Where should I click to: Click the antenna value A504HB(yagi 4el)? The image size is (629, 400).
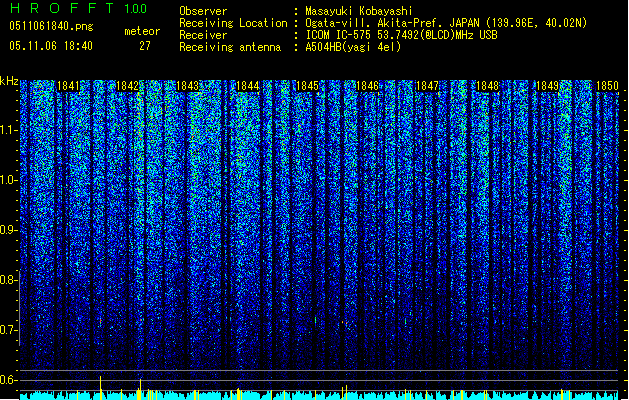(353, 47)
